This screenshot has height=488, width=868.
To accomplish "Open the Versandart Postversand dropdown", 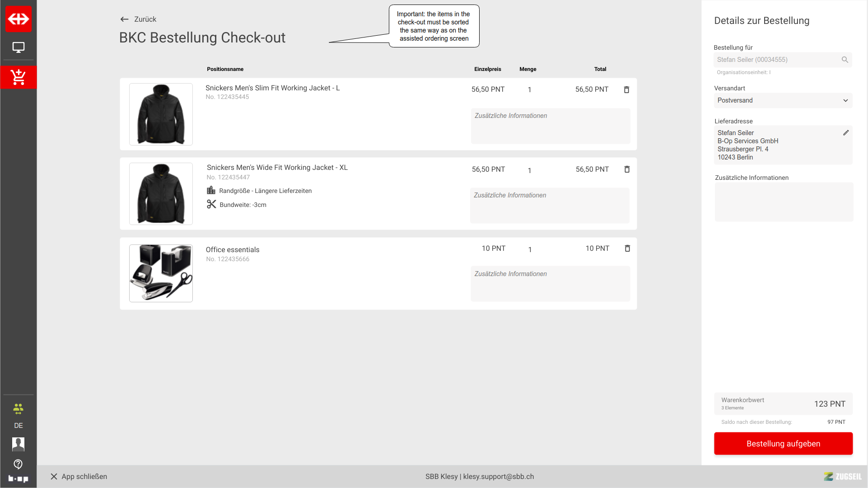I will click(783, 100).
